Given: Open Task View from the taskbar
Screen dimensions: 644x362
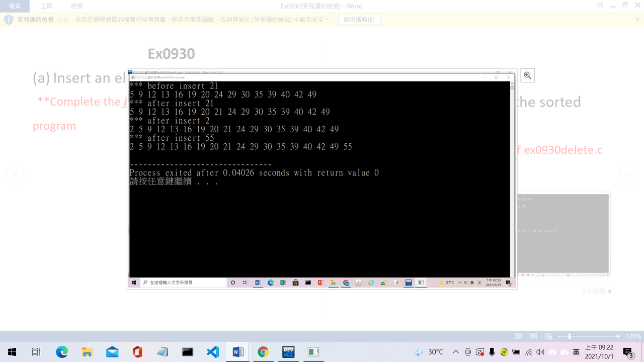Looking at the screenshot, I should pyautogui.click(x=36, y=352).
